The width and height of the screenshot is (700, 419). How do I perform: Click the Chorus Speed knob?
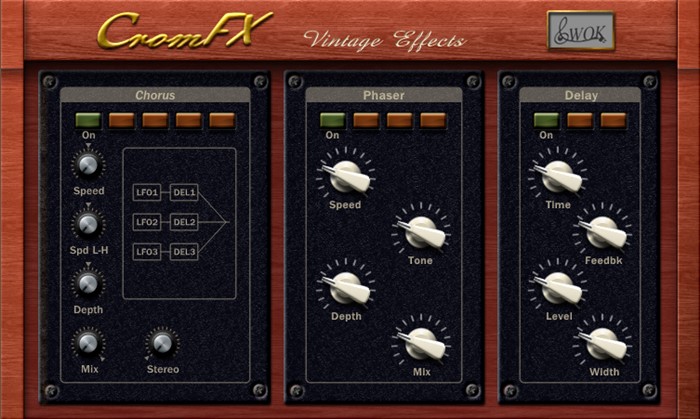88,165
